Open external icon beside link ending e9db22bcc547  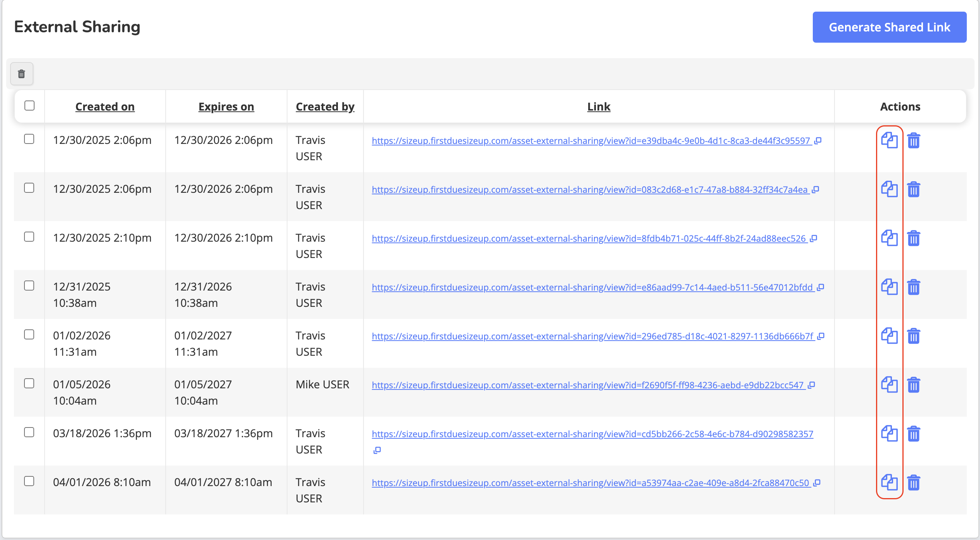(811, 385)
